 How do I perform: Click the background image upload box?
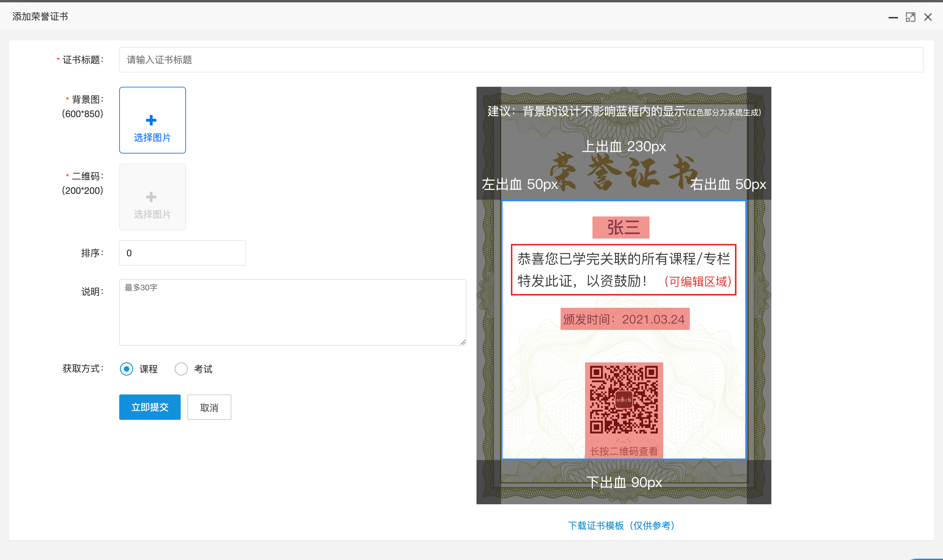click(x=153, y=120)
